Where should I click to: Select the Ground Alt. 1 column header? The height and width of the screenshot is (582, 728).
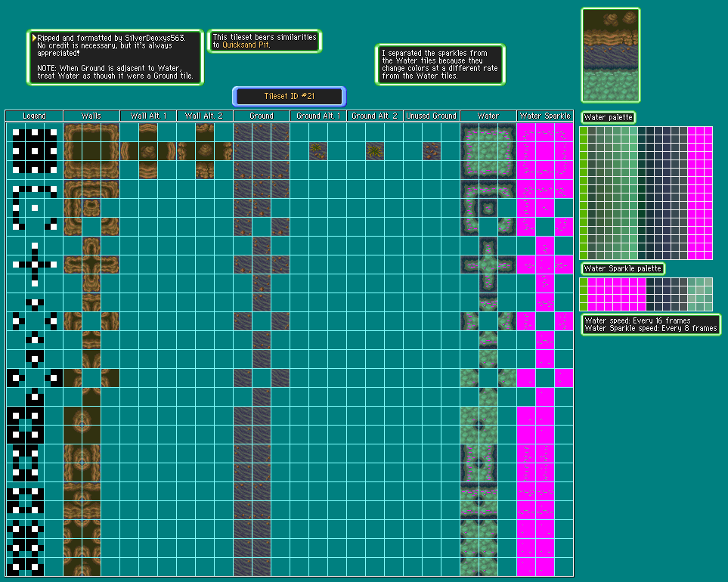click(x=318, y=116)
